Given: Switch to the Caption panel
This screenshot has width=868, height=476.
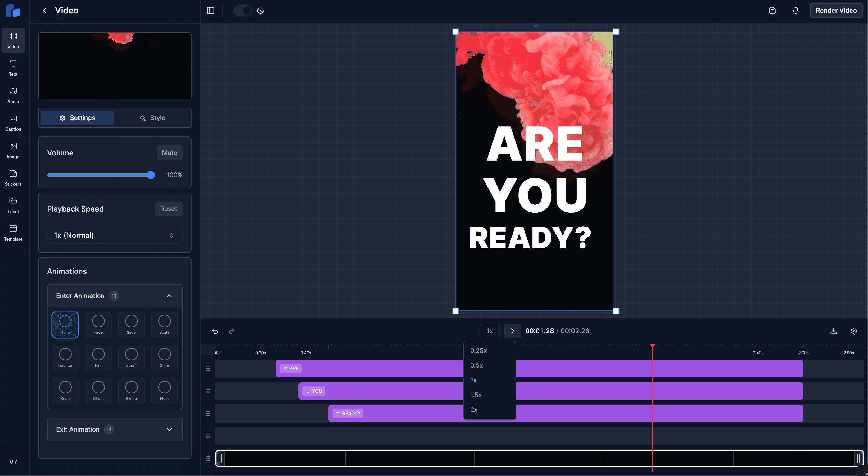Looking at the screenshot, I should click(13, 123).
